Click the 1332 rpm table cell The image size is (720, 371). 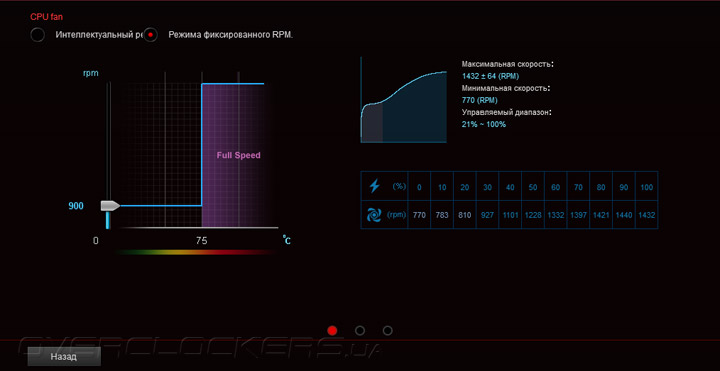coord(556,214)
